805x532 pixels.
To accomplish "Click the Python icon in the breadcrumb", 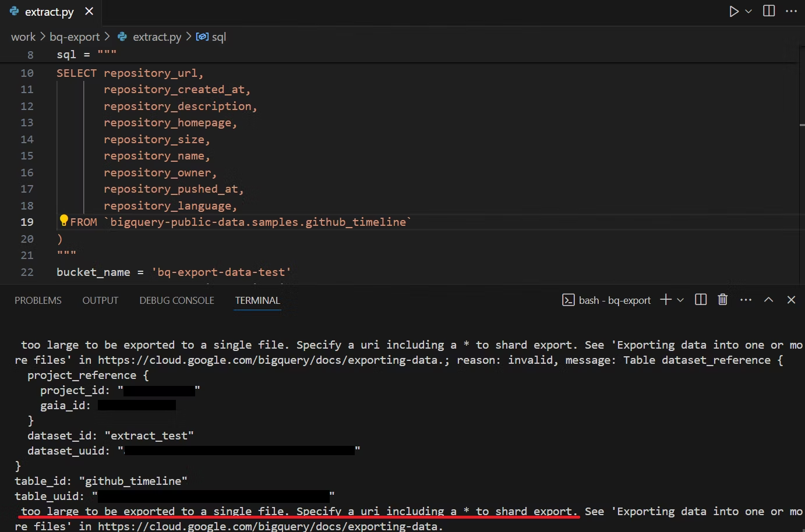I will [x=122, y=36].
